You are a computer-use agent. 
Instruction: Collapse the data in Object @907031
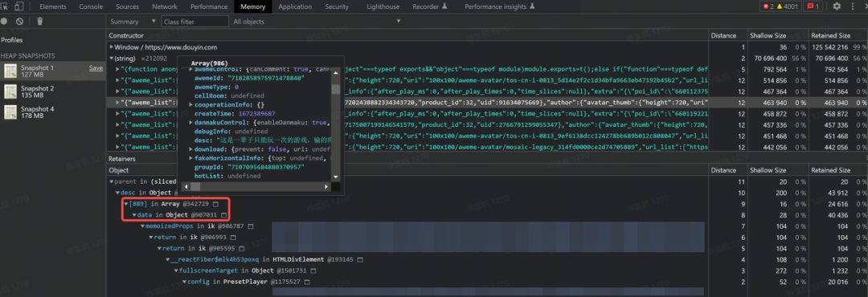134,214
